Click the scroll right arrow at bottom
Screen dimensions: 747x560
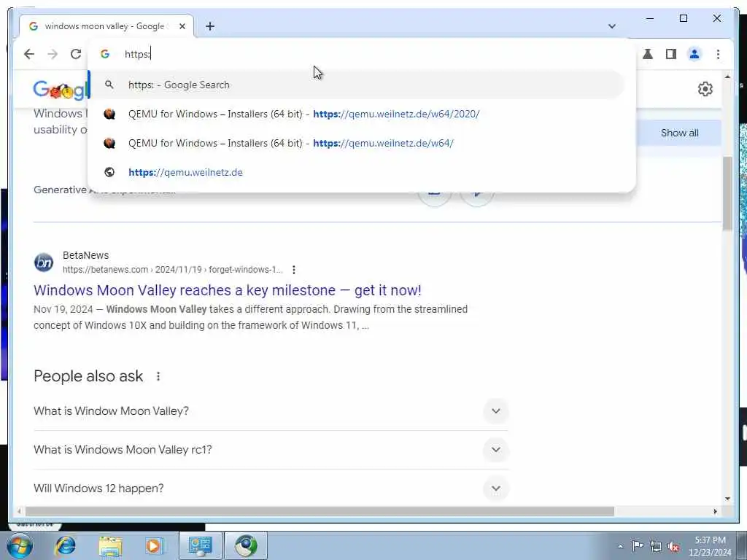coord(715,511)
